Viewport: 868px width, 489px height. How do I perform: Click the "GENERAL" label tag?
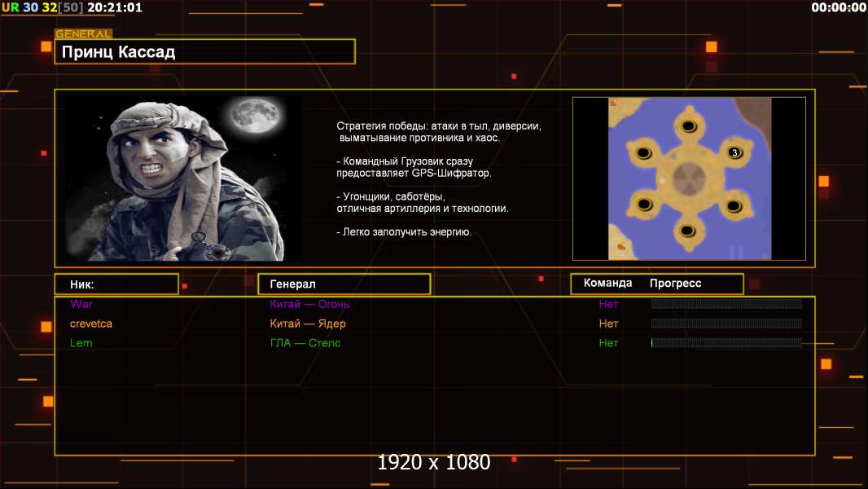[84, 33]
